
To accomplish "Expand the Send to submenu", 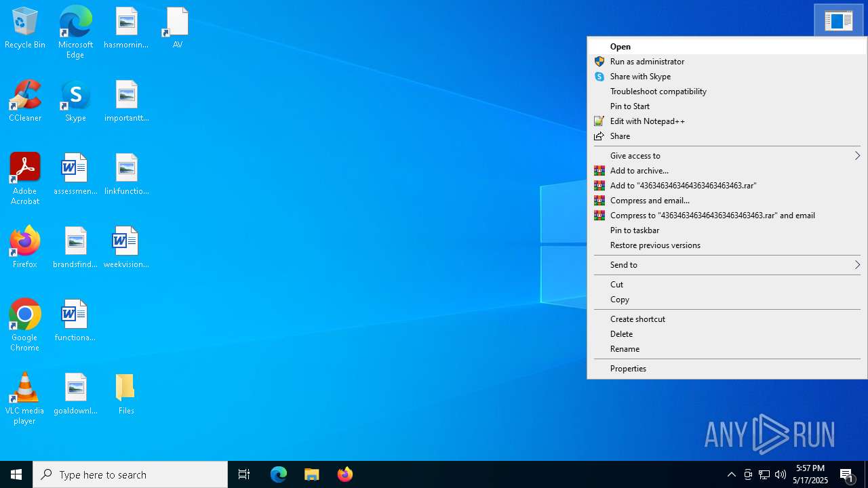I will point(727,265).
